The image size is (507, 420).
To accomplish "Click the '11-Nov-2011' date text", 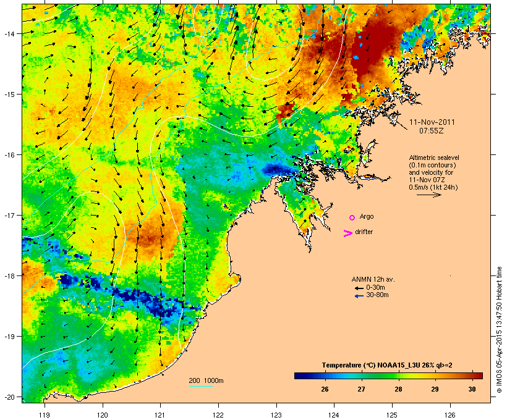I will tap(432, 122).
